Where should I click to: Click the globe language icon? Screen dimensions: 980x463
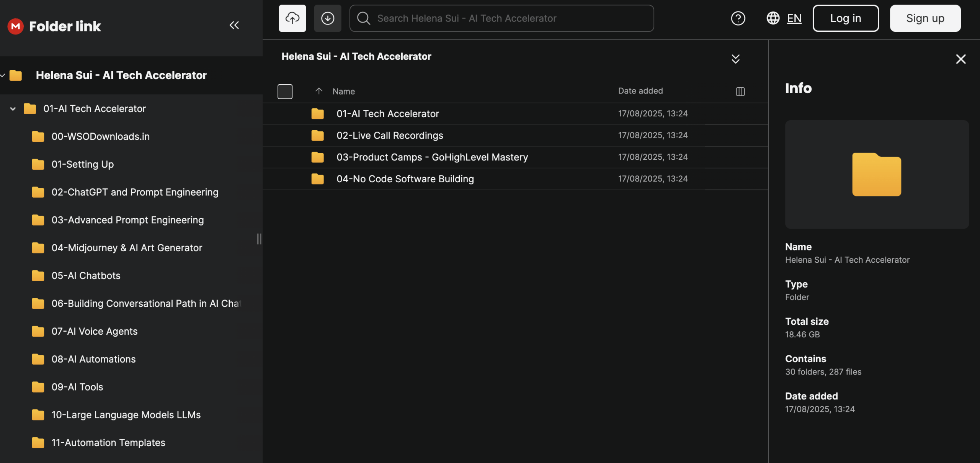(773, 18)
